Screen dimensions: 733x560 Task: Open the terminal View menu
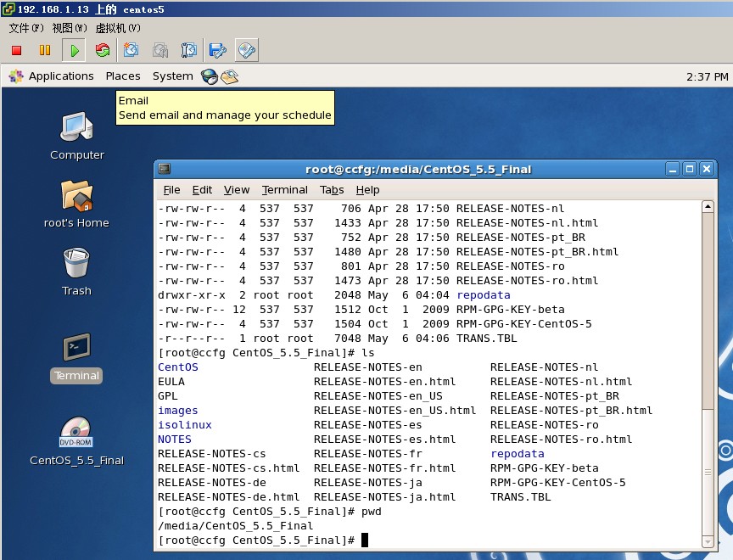click(237, 190)
